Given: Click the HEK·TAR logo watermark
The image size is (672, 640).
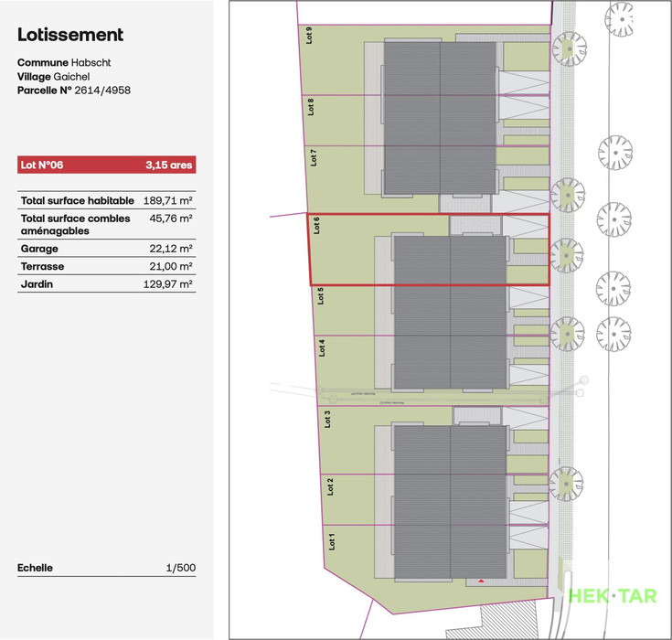Looking at the screenshot, I should [x=613, y=596].
